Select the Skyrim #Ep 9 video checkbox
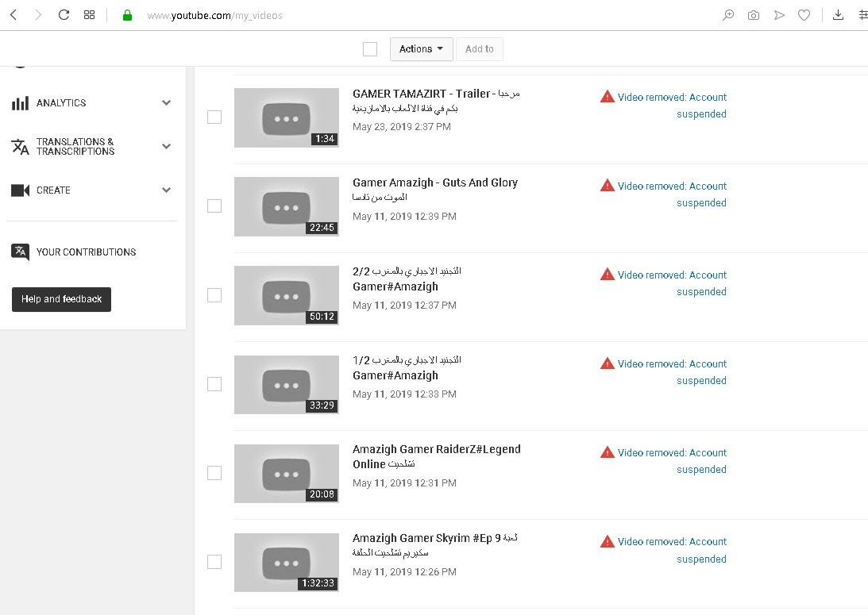The width and height of the screenshot is (868, 615). [x=214, y=562]
